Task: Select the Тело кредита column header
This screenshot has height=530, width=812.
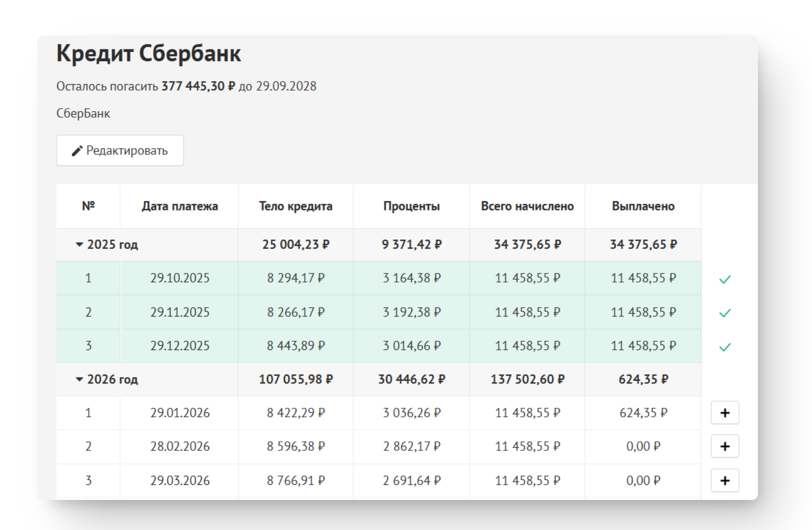Action: click(295, 206)
